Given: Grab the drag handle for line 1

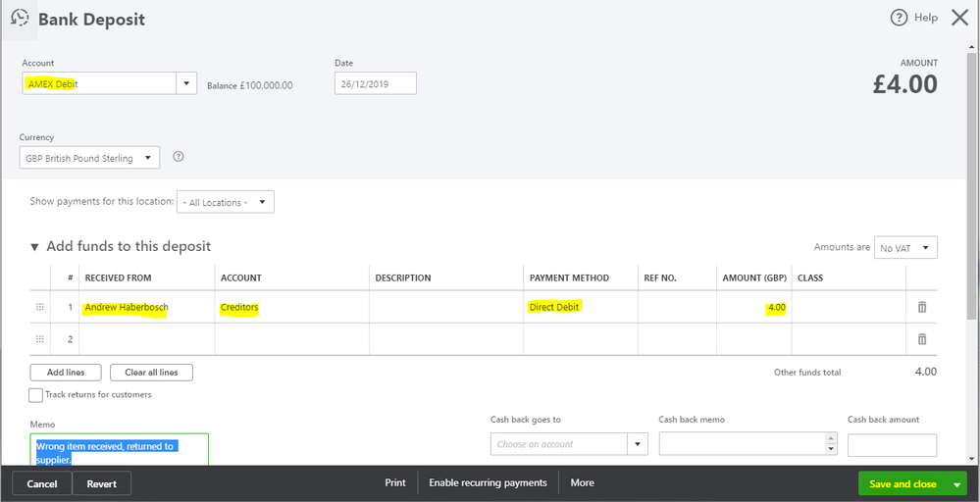Looking at the screenshot, I should 40,307.
